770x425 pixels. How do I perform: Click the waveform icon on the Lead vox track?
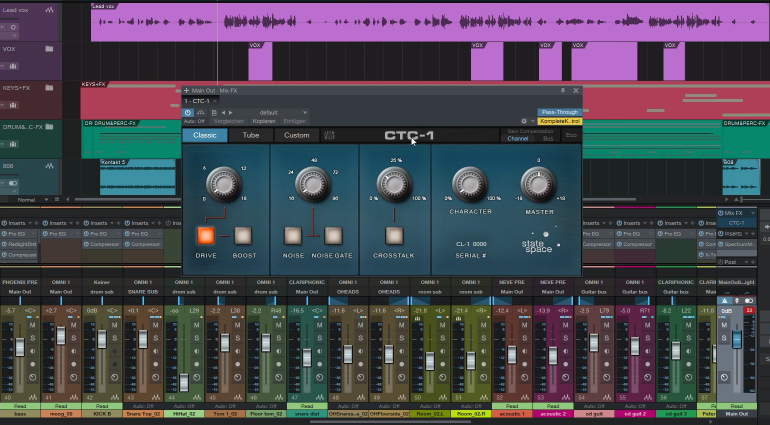tap(50, 10)
